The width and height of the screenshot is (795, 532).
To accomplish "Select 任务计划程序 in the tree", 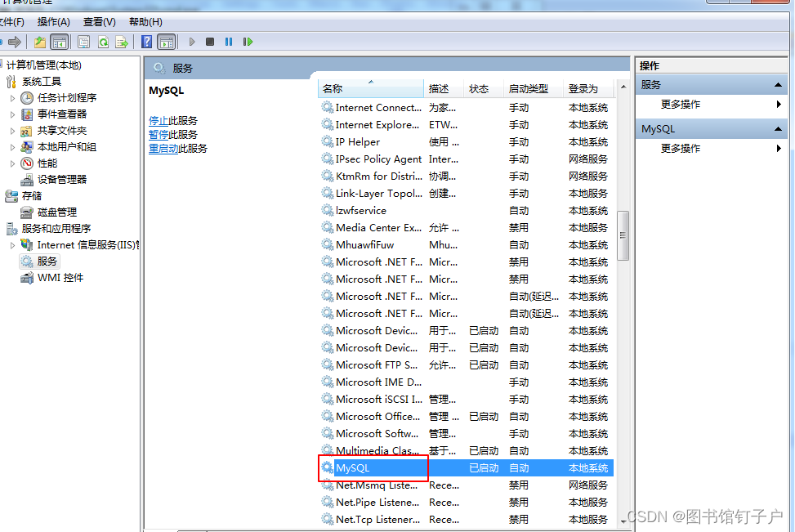I will [x=66, y=98].
